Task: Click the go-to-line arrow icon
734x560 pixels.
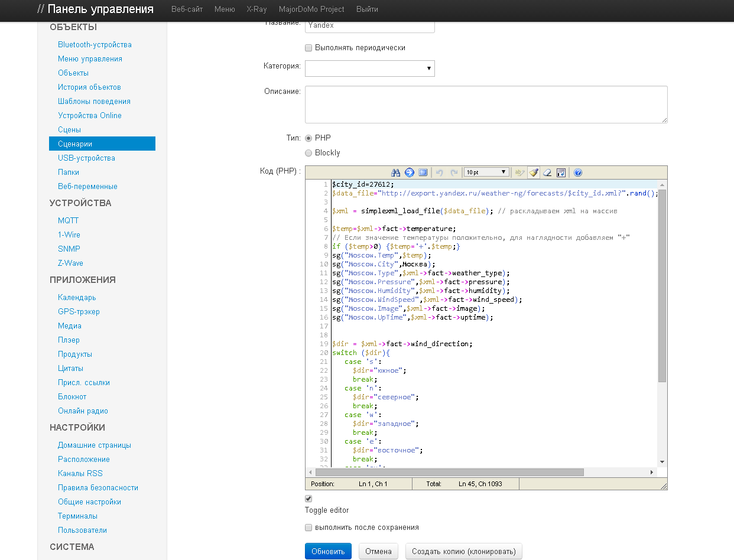Action: 409,172
